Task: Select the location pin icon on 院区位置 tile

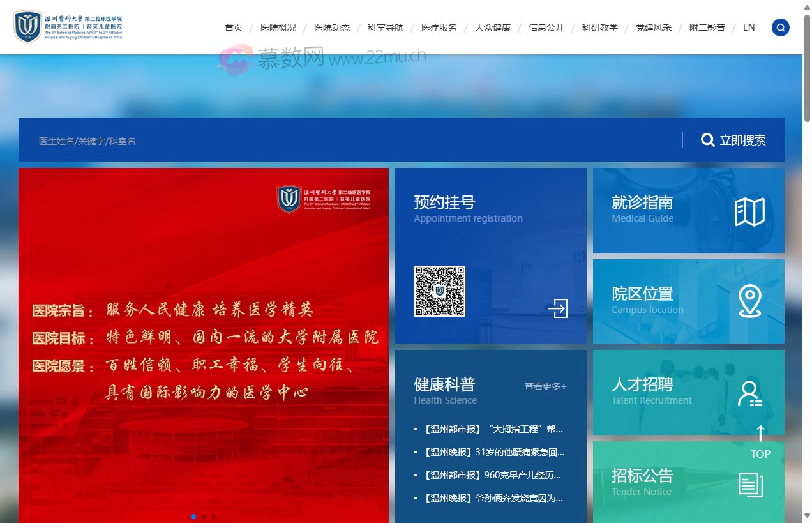Action: click(x=751, y=302)
